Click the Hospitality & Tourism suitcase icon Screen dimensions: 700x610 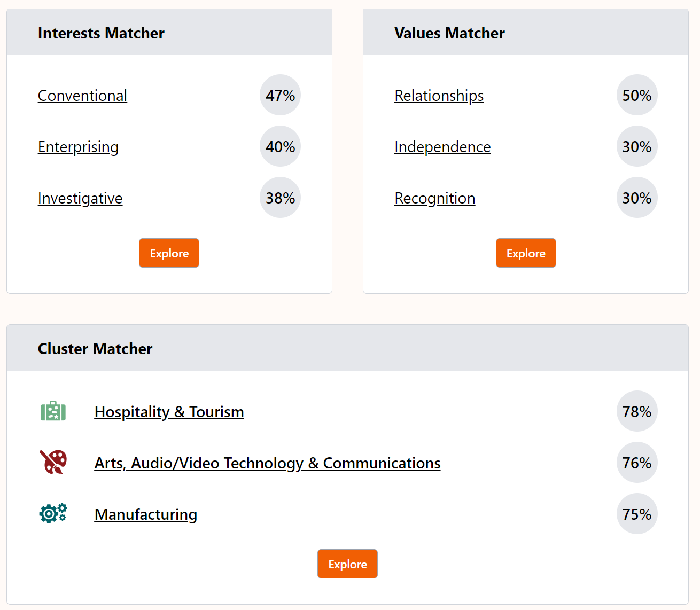[x=53, y=411]
